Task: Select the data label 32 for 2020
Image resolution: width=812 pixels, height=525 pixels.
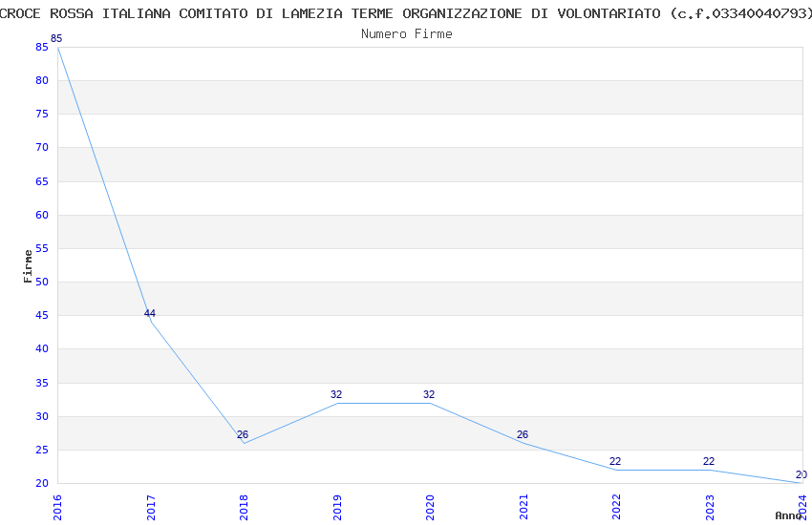Action: (x=429, y=394)
